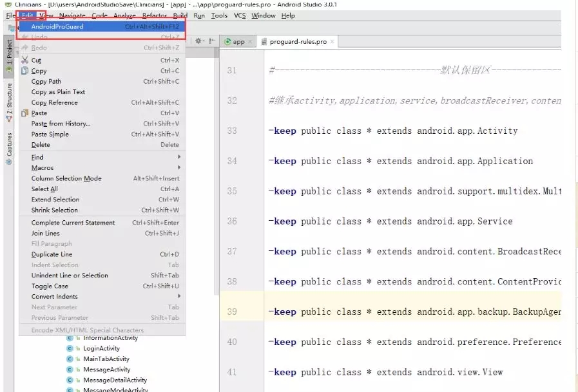578x392 pixels.
Task: Click the Cut scissors icon in Edit menu
Action: click(x=24, y=61)
